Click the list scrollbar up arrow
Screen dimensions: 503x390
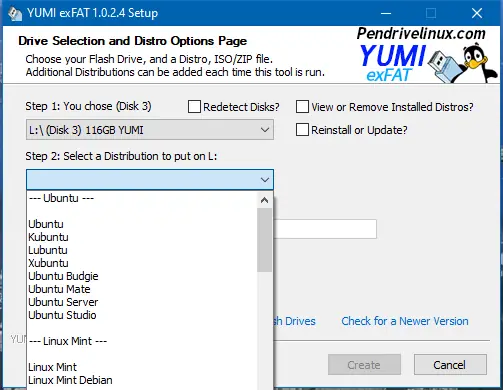tap(265, 200)
